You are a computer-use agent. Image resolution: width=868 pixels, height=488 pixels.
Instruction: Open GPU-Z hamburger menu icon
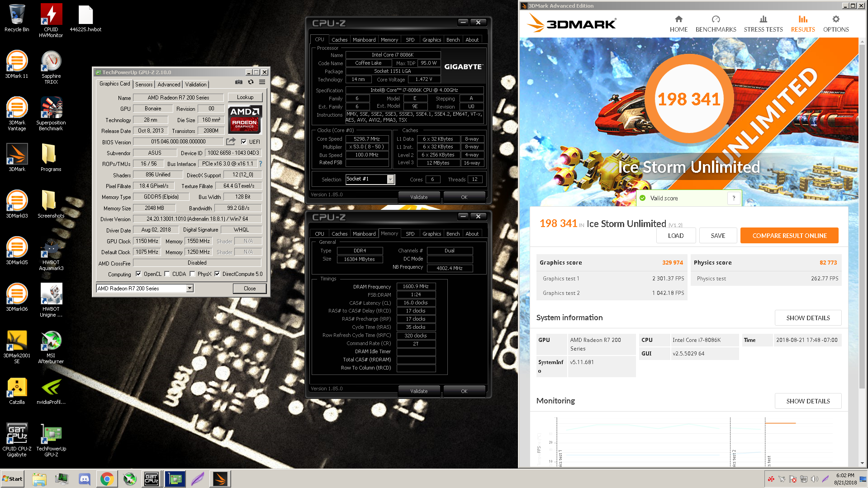click(262, 82)
